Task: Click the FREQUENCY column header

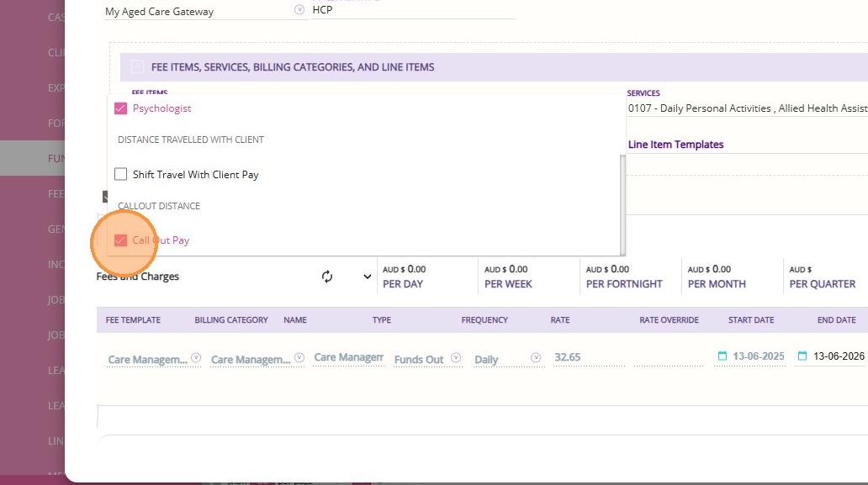Action: point(484,320)
